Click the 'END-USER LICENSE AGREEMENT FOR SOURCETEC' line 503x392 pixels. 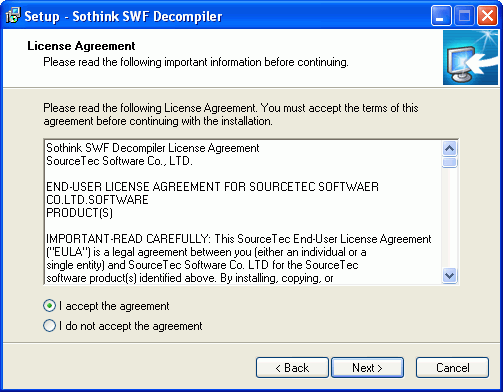tap(212, 187)
